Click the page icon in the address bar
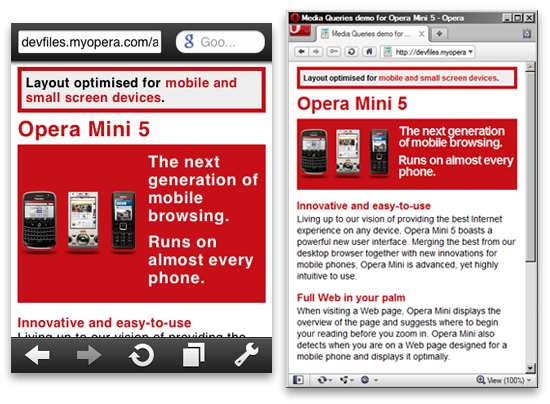 click(x=388, y=52)
